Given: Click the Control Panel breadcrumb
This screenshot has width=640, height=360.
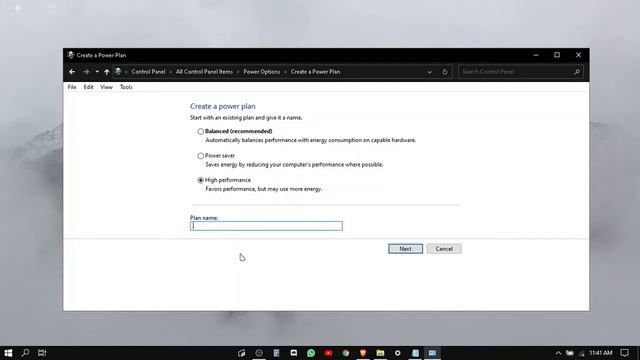Looking at the screenshot, I should (x=148, y=72).
